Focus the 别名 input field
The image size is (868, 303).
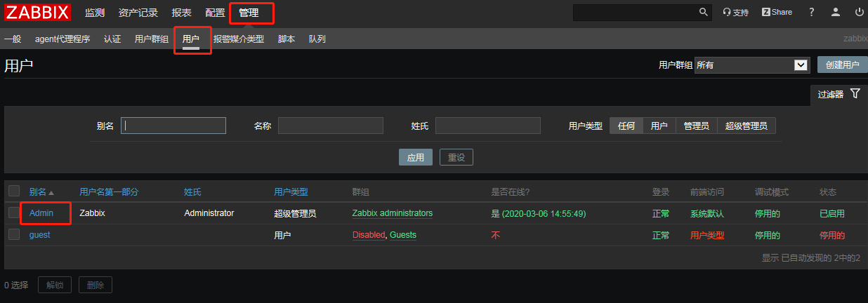tap(173, 126)
